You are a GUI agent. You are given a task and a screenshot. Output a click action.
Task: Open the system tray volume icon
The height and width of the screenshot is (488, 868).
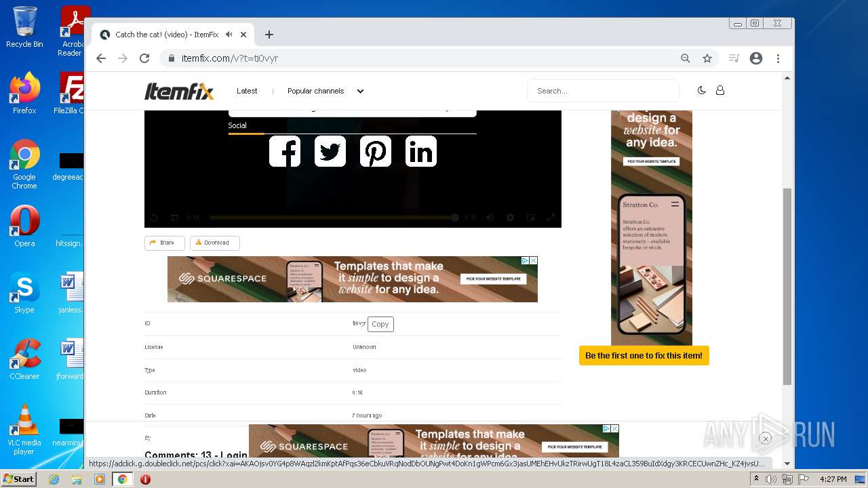tap(772, 479)
